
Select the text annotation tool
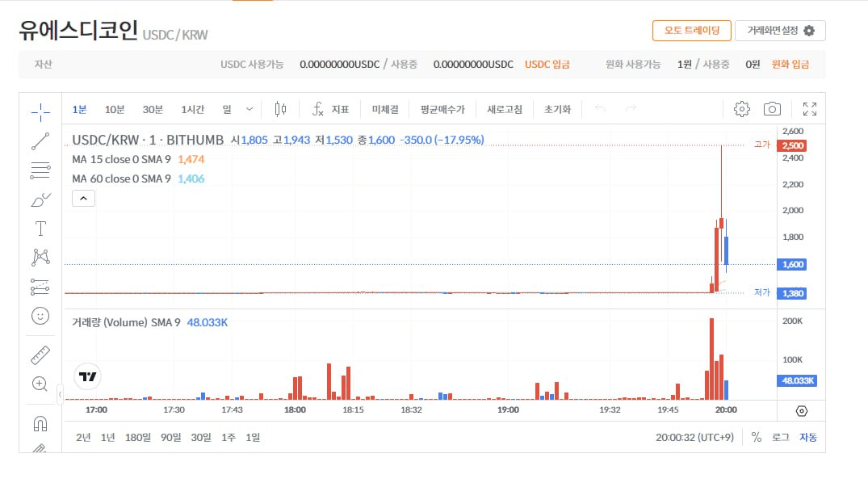coord(40,228)
